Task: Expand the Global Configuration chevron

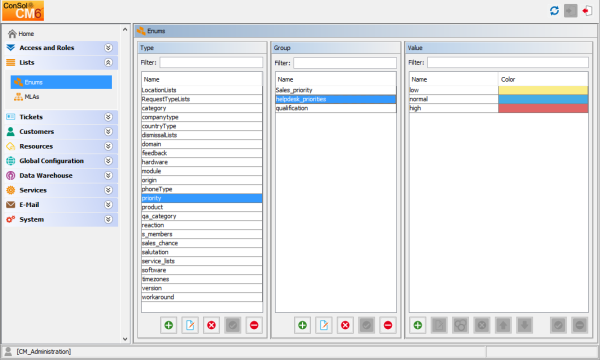Action: click(x=108, y=161)
